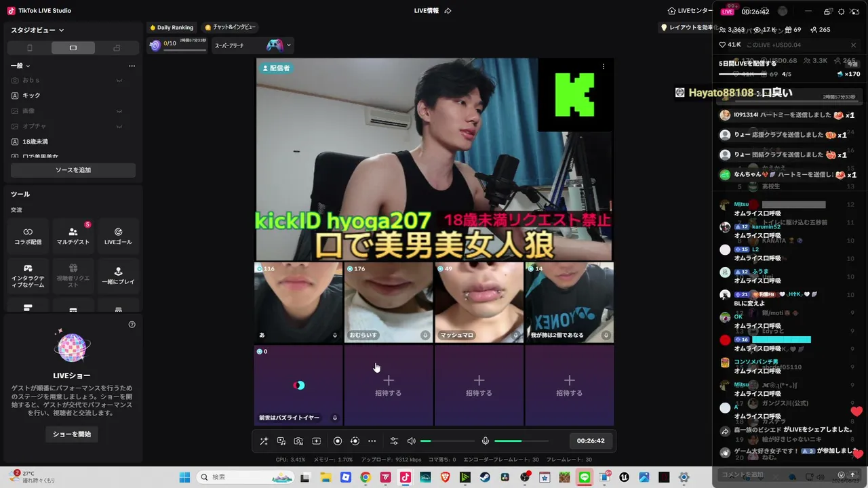Open settings gear in the chat panel

[842, 12]
